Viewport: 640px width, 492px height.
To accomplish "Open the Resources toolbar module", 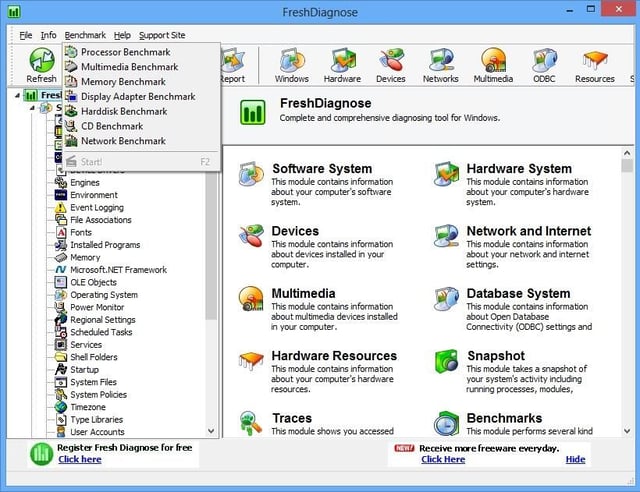I will coord(595,65).
